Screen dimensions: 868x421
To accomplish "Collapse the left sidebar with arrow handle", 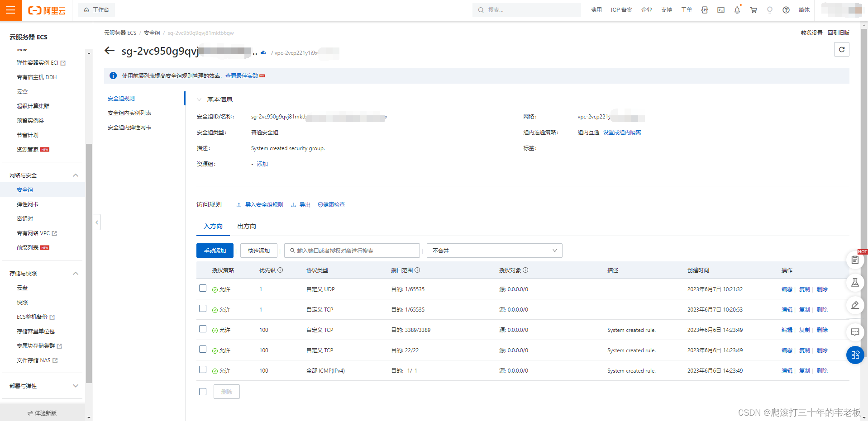I will (x=97, y=222).
